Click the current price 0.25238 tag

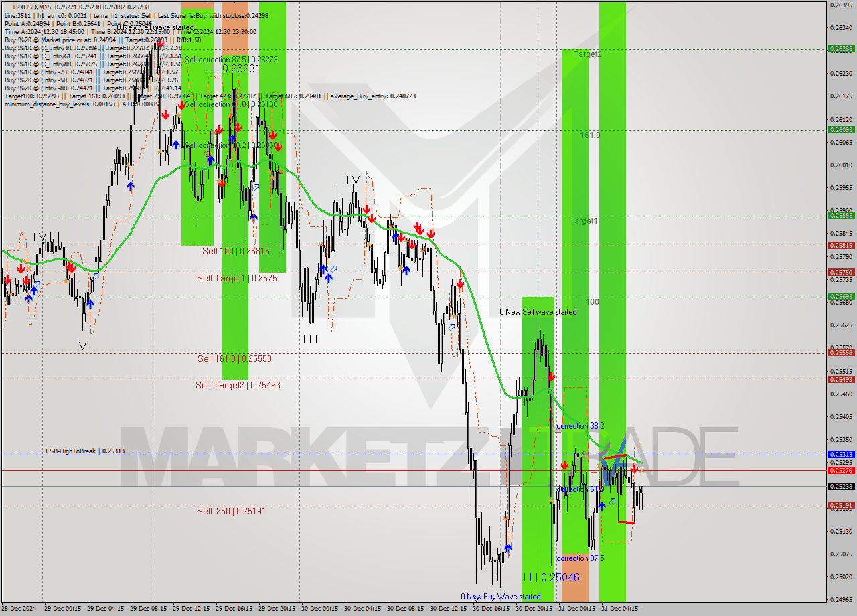(841, 487)
